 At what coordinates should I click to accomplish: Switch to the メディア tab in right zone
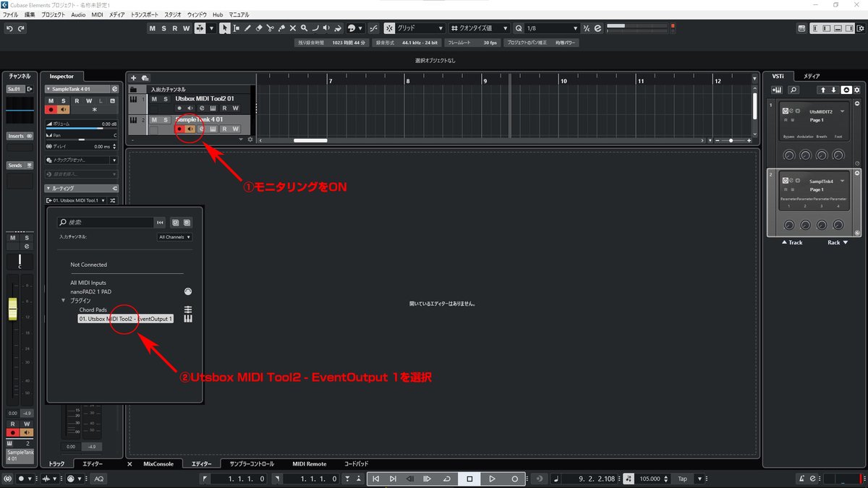(812, 76)
